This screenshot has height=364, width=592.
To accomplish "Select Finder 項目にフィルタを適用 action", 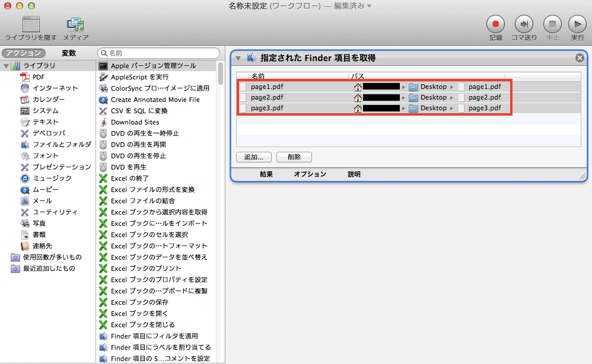I will point(157,336).
